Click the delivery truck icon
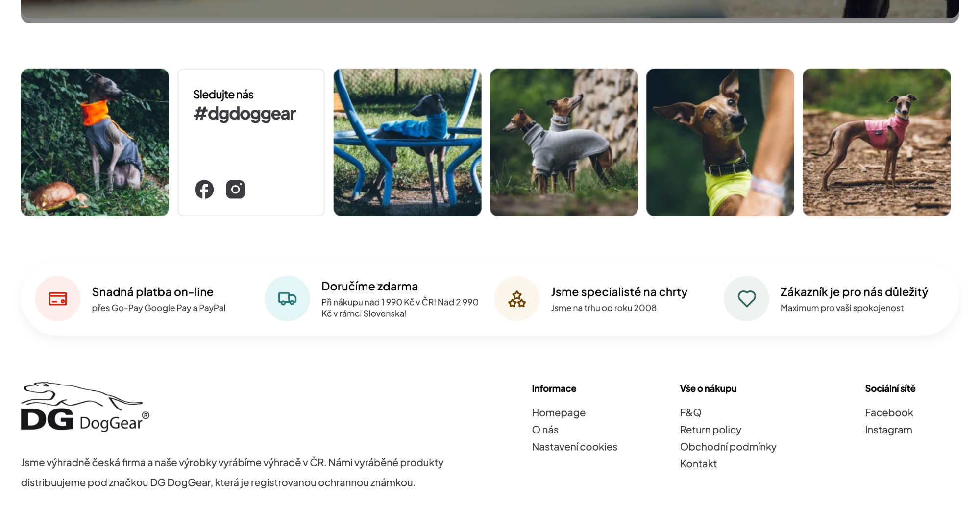 coord(287,298)
